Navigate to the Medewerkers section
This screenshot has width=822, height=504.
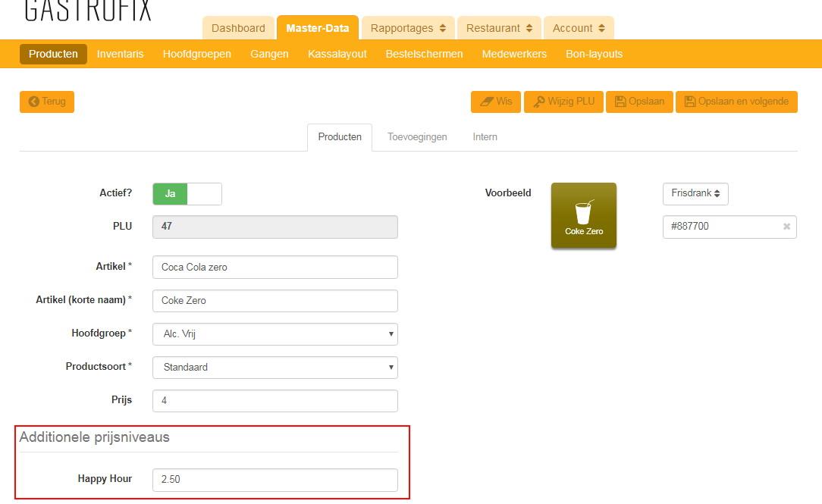[x=514, y=54]
